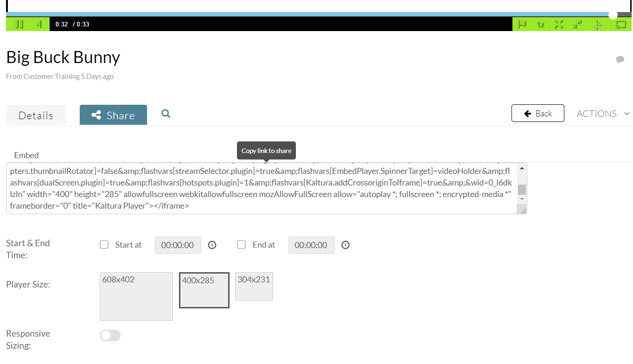This screenshot has height=364, width=633.
Task: Open the ACTIONS dropdown menu
Action: [603, 114]
